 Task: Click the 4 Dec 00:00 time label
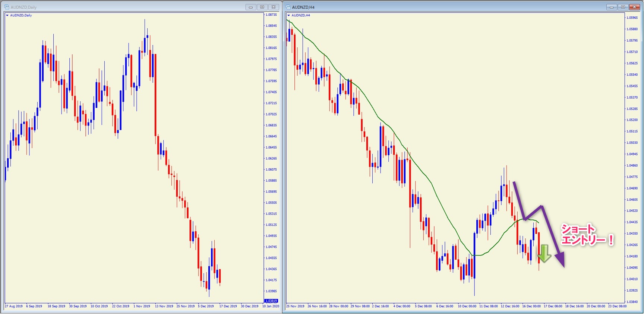click(402, 306)
